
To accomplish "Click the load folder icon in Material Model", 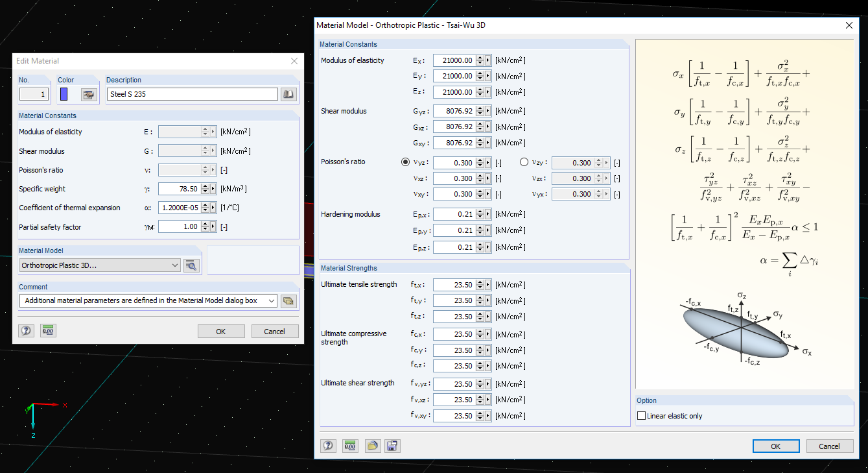I will point(371,446).
